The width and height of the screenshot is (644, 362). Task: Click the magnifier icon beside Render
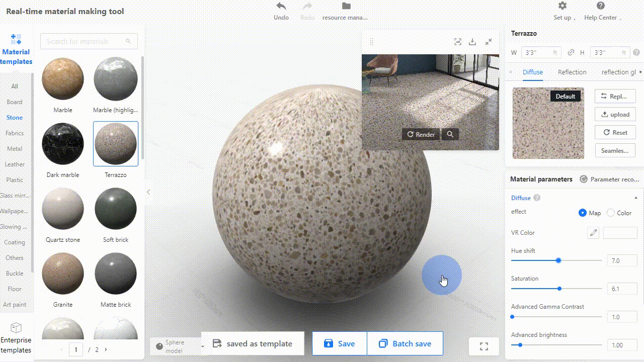tap(450, 134)
